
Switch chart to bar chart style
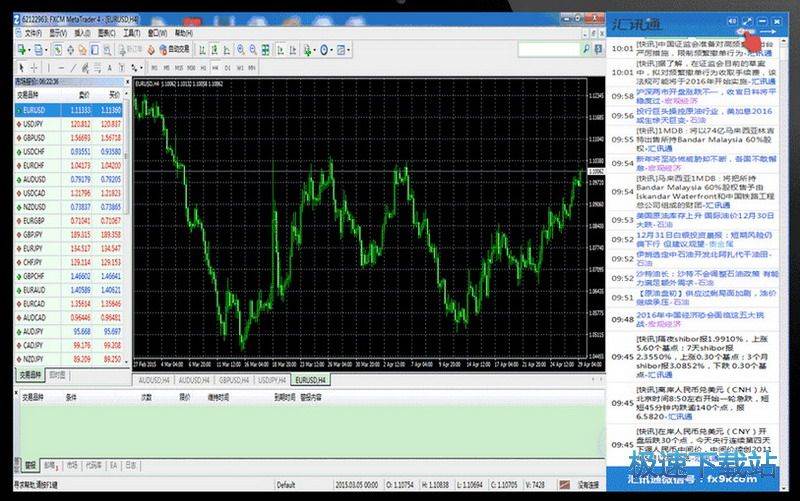[x=203, y=50]
